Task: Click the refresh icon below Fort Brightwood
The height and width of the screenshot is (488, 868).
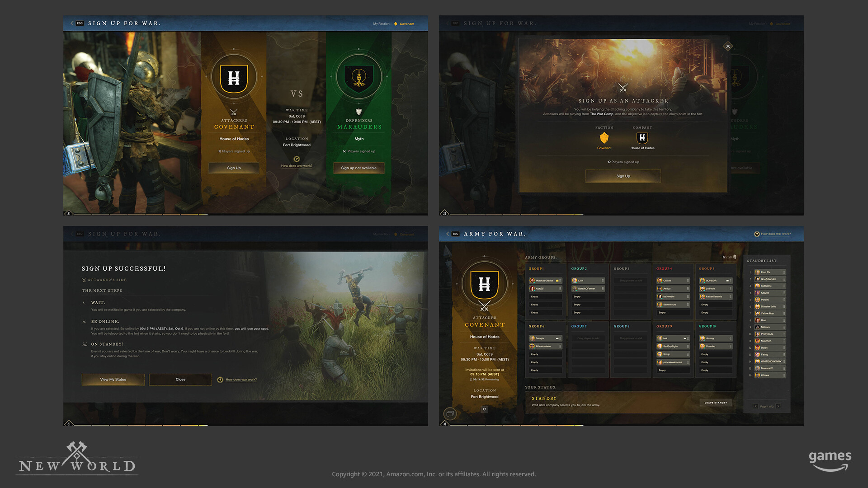Action: (484, 409)
